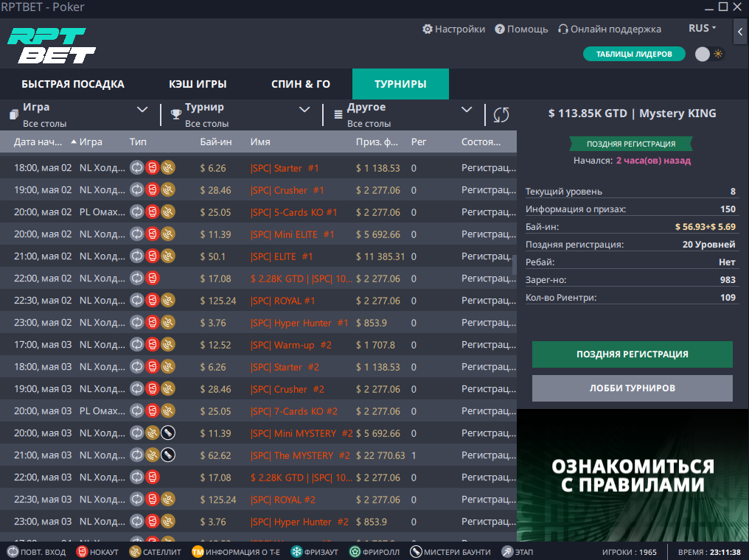
Task: Click the Информация о Т-Е legend icon
Action: (198, 552)
